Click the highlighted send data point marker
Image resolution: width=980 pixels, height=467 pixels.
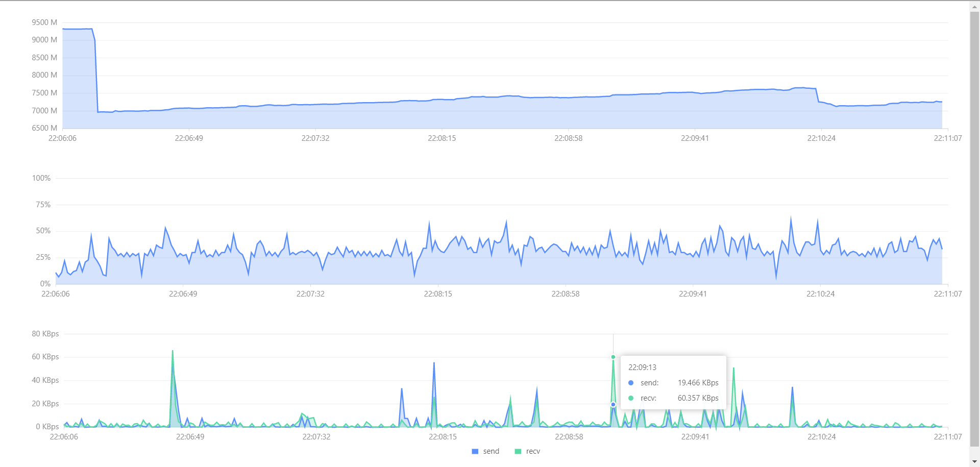point(613,404)
